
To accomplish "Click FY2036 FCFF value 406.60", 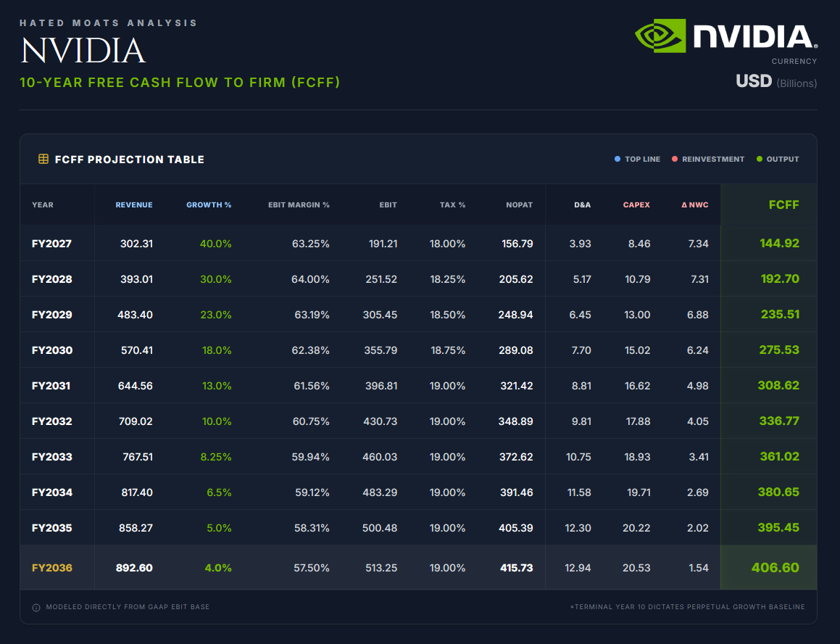I will tap(775, 568).
